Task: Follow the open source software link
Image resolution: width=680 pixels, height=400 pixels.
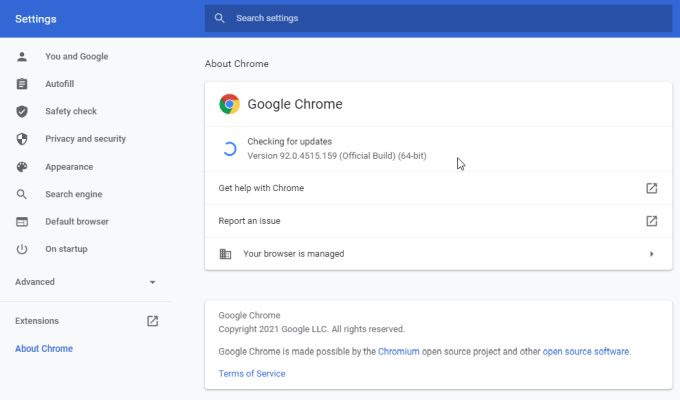Action: (586, 352)
